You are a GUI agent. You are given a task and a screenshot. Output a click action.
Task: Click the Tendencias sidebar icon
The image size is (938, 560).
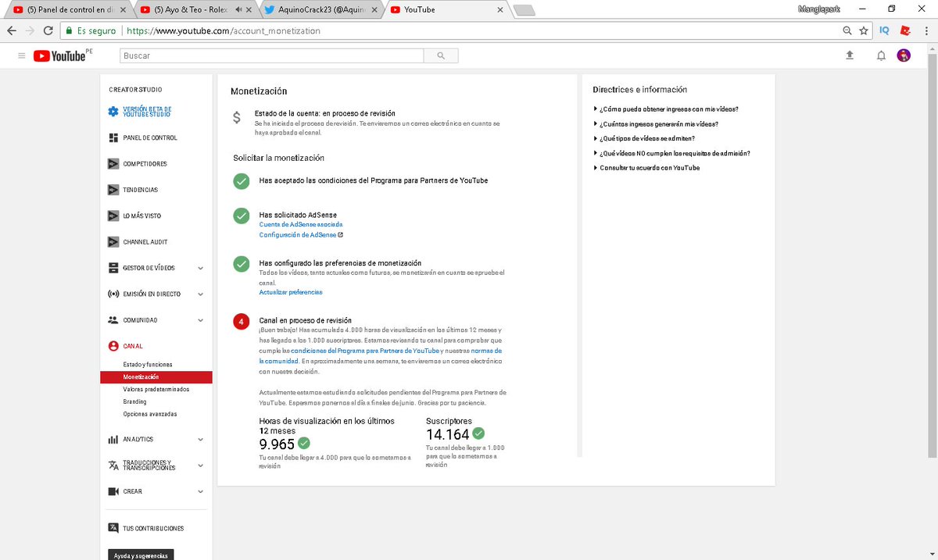point(113,190)
